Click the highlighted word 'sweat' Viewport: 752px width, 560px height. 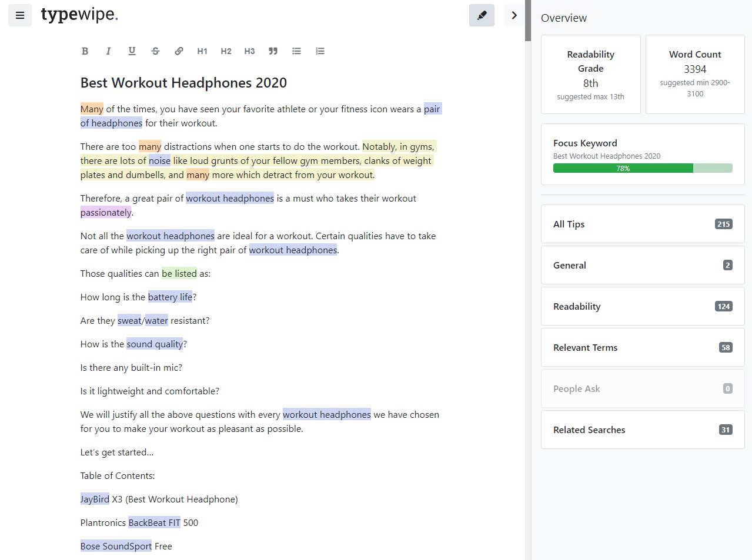pyautogui.click(x=129, y=320)
